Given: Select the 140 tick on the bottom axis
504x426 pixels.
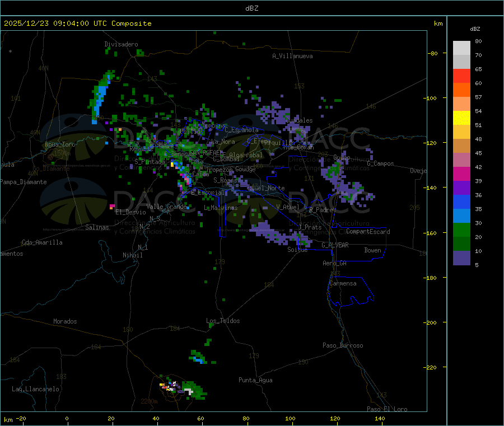Looking at the screenshot, I should (x=380, y=418).
